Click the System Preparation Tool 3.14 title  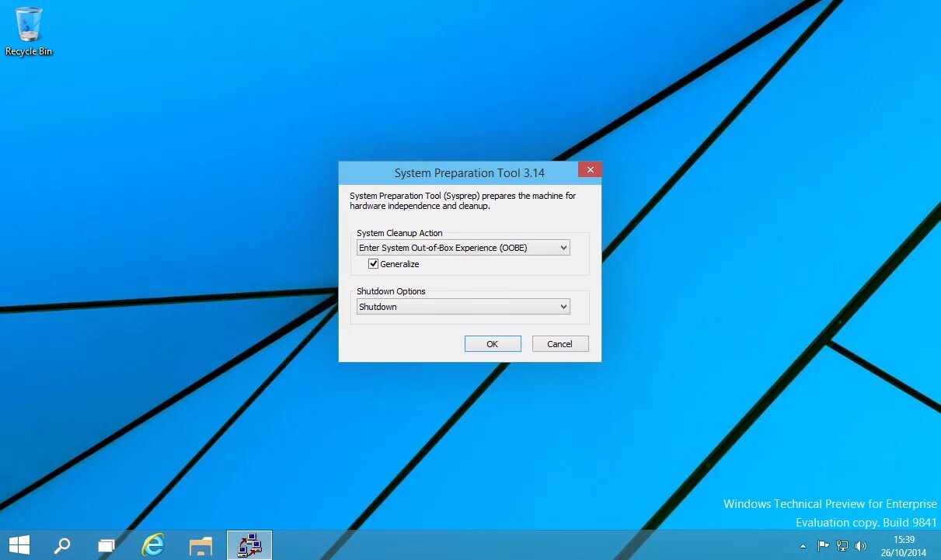[469, 173]
